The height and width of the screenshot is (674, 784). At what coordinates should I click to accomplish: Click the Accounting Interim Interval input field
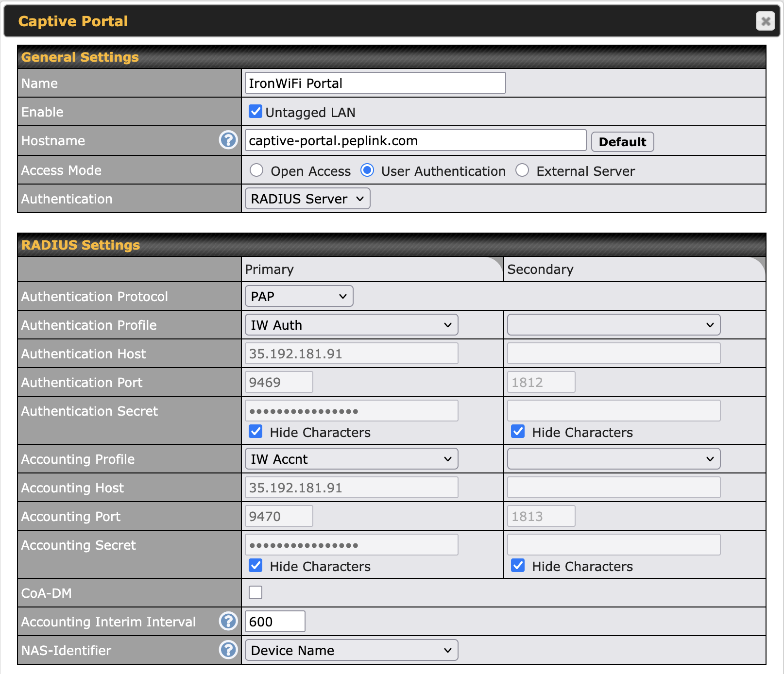coord(275,622)
